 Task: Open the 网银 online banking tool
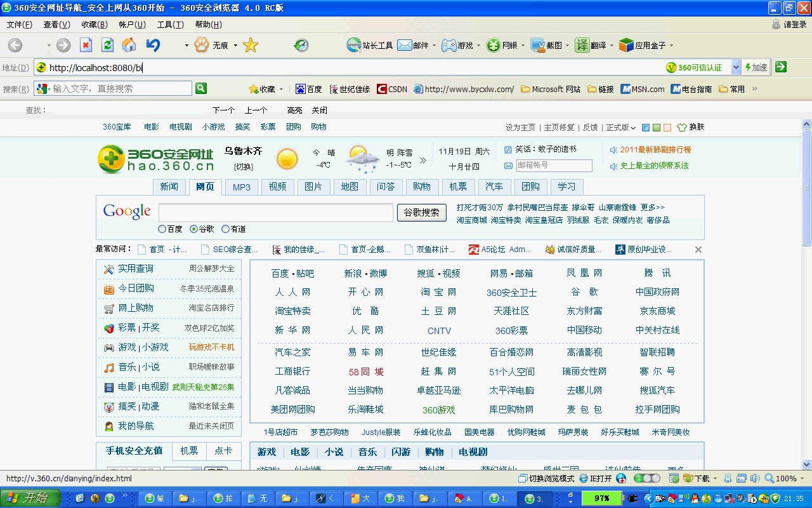coord(502,45)
